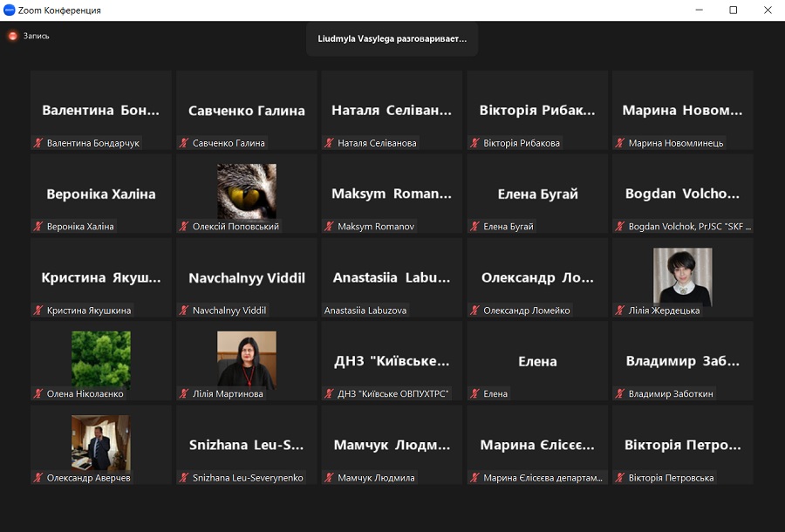Click the muted mic icon for Вікторія Петровська

pos(620,478)
